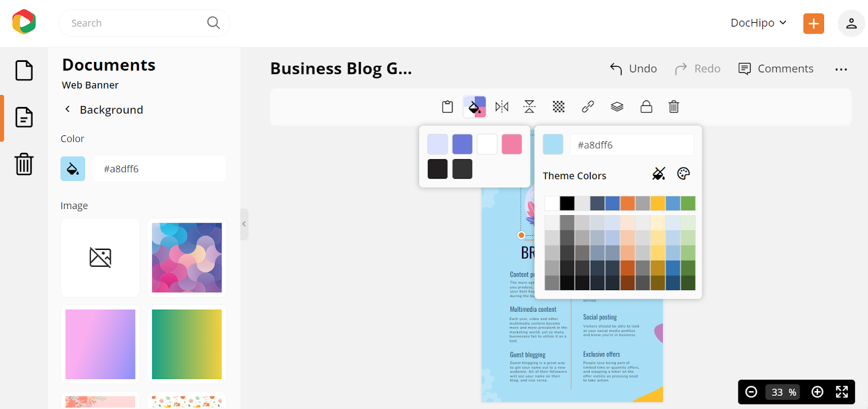Open the custom color palette icon
868x409 pixels.
pyautogui.click(x=684, y=174)
